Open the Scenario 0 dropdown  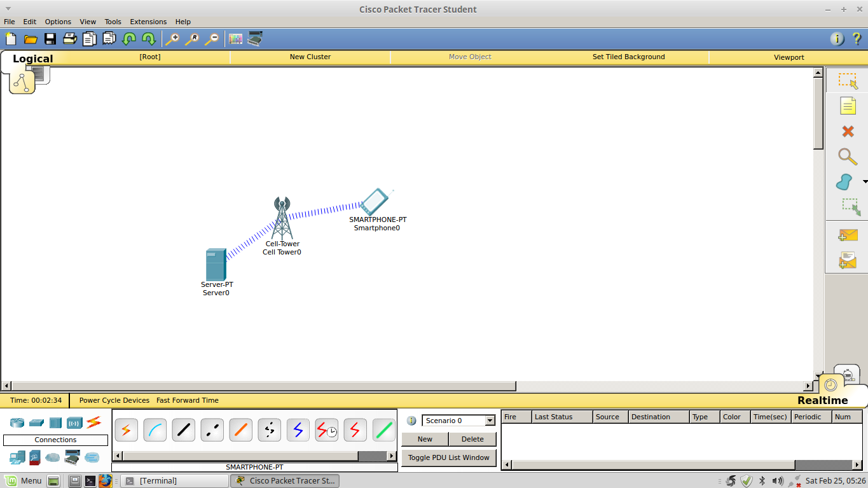click(x=489, y=421)
